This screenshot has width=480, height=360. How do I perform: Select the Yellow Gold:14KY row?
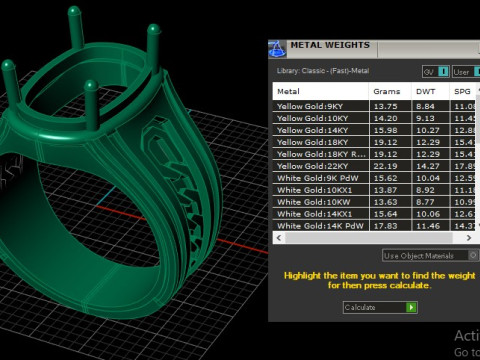coord(374,130)
